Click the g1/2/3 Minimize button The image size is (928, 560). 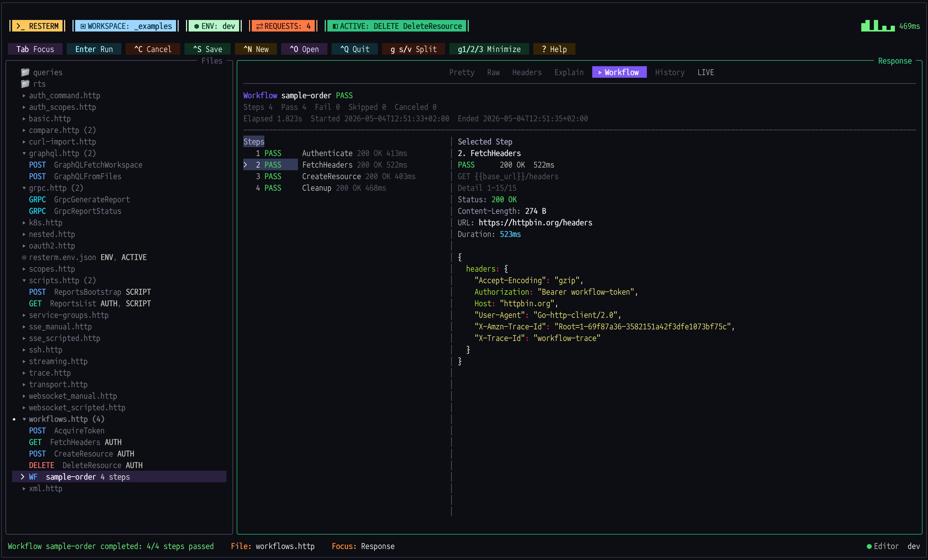coord(489,49)
